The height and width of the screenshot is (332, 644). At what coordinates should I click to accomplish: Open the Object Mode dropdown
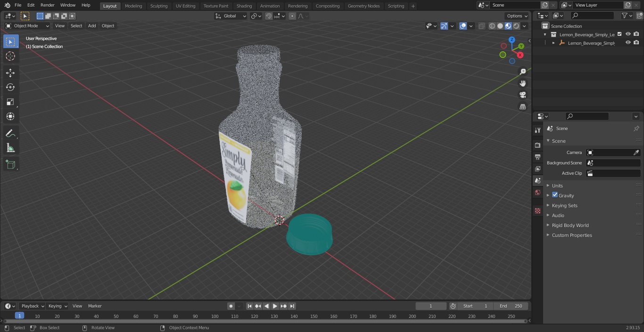click(27, 26)
